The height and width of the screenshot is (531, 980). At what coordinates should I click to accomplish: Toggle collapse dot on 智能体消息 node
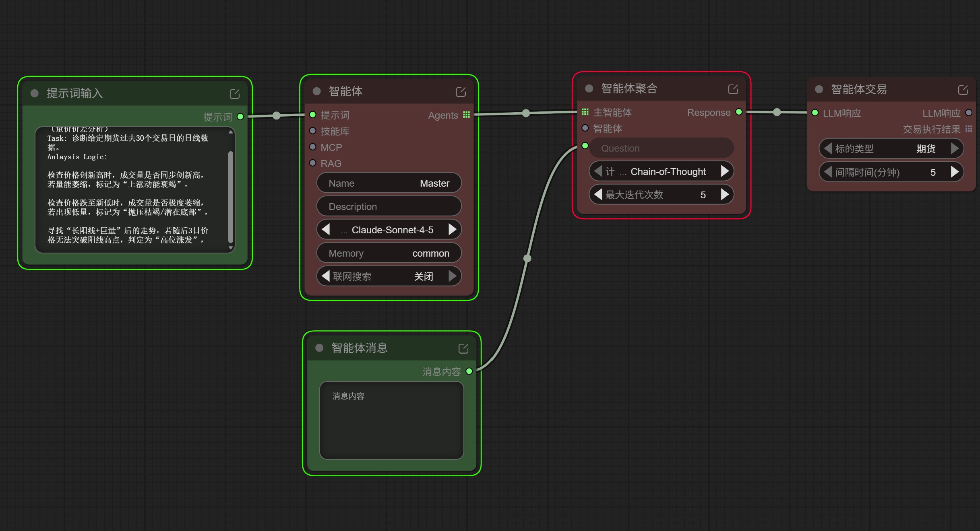point(319,348)
